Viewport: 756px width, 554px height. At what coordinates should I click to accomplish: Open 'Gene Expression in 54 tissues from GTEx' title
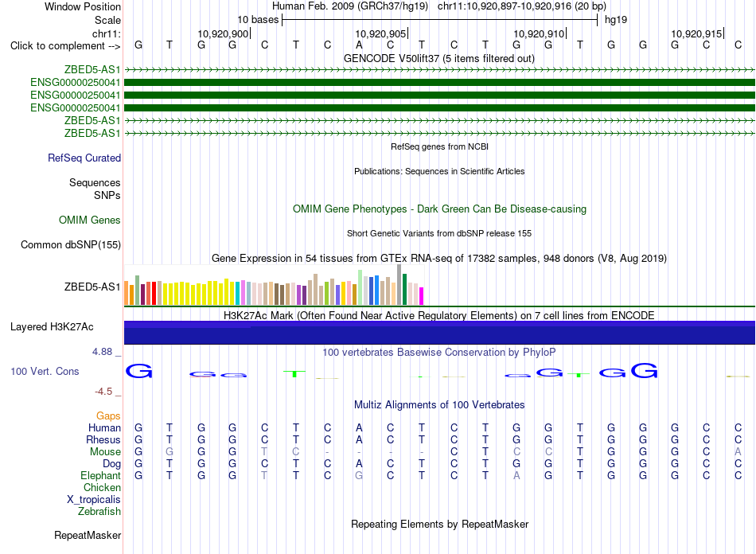tap(439, 259)
